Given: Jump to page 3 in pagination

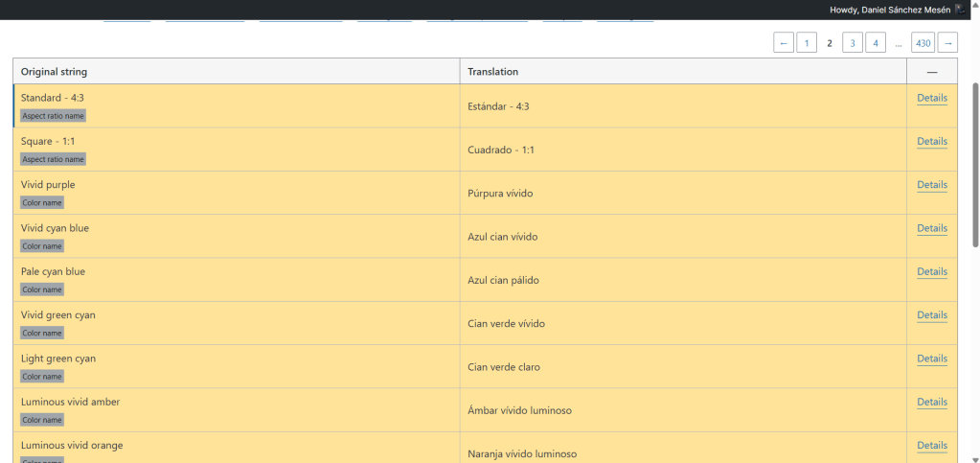Looking at the screenshot, I should point(852,43).
